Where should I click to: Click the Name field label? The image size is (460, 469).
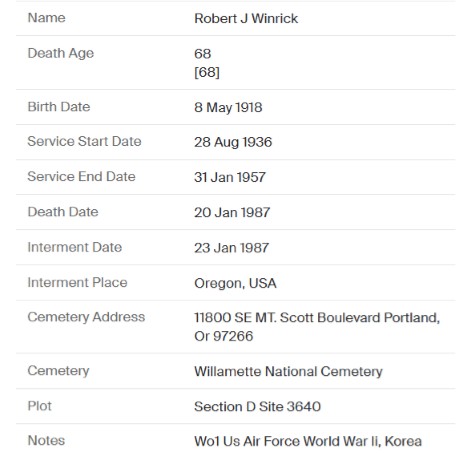pos(46,18)
